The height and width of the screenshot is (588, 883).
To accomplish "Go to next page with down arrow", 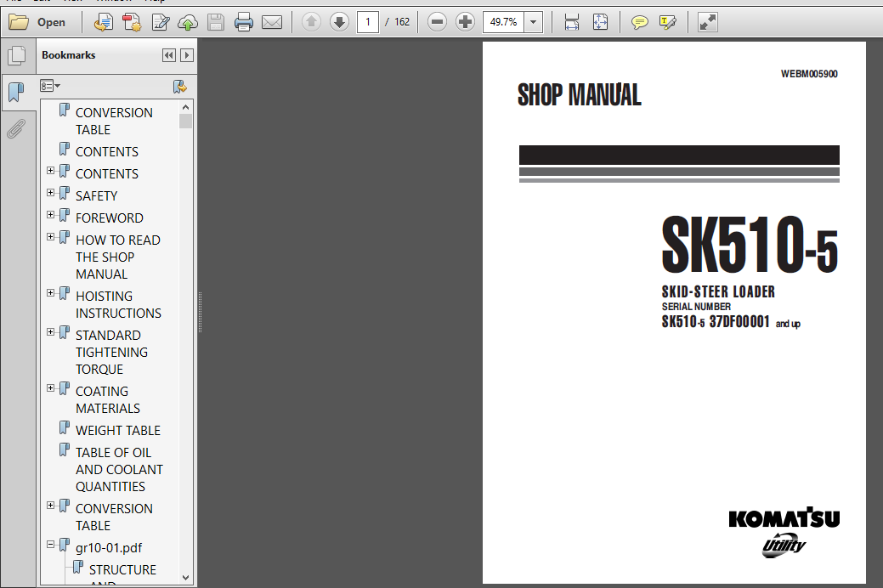I will coord(339,22).
